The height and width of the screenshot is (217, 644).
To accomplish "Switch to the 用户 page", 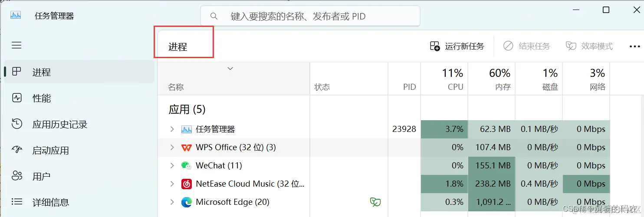I will point(79,176).
